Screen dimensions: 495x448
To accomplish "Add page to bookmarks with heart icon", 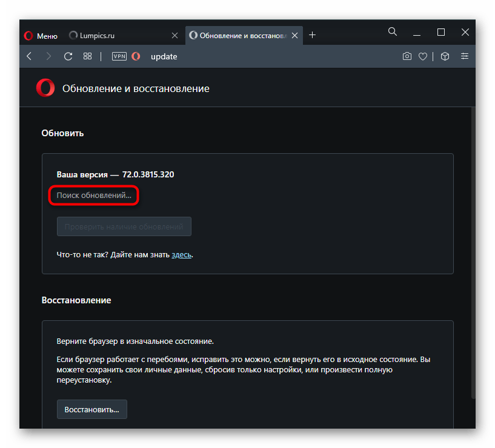I will pyautogui.click(x=423, y=56).
